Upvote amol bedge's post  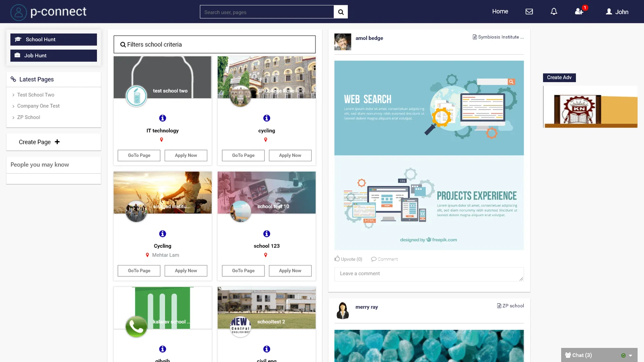(348, 259)
